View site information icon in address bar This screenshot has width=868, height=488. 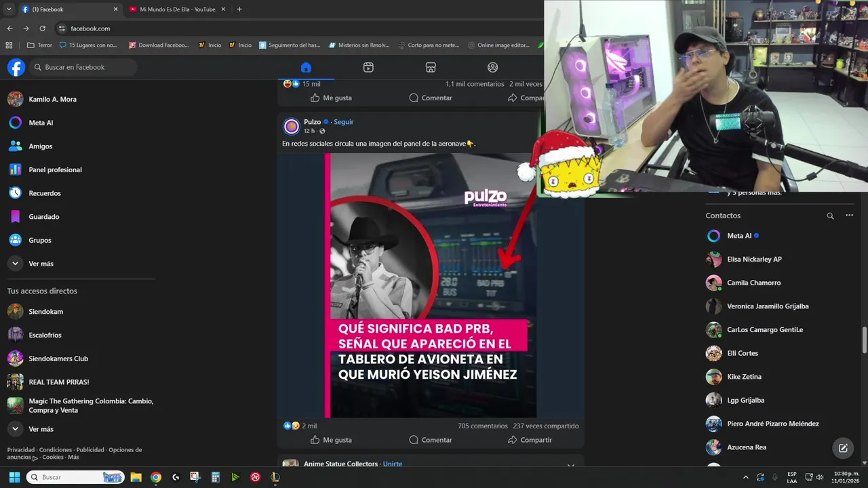(x=62, y=28)
